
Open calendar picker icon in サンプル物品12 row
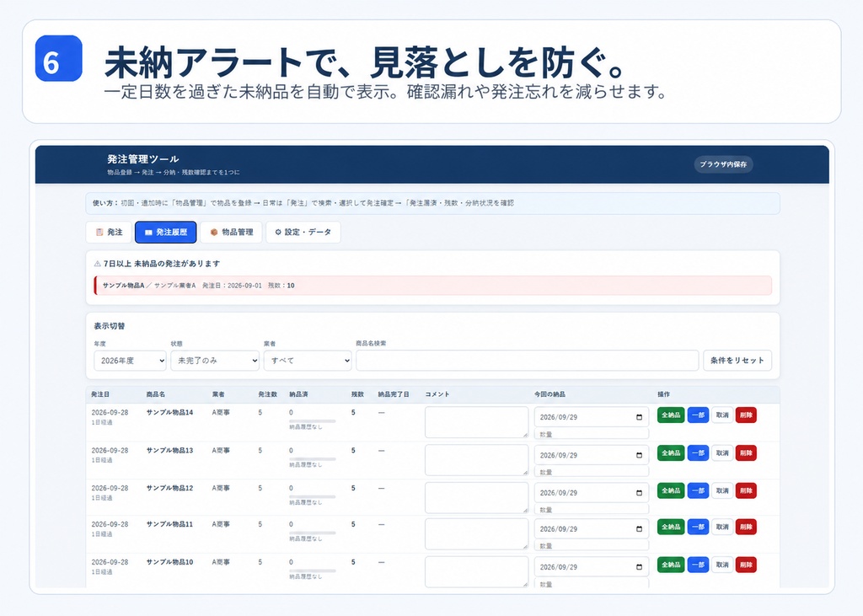(639, 493)
